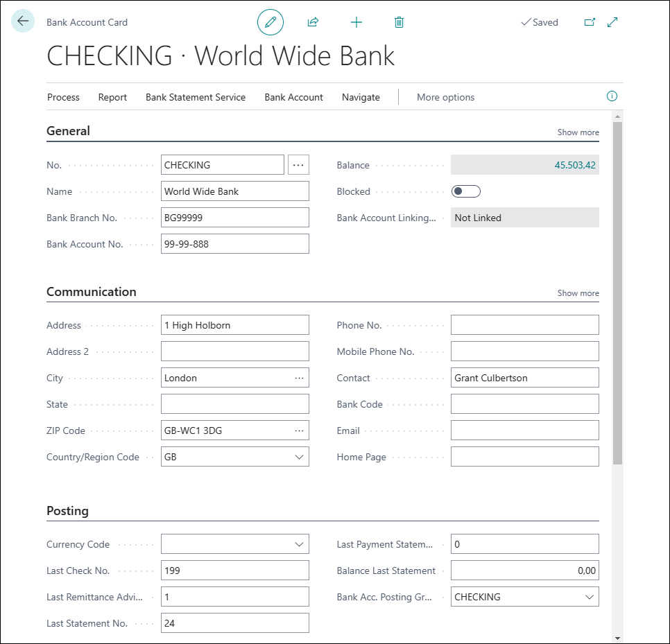Open the info panel icon
The width and height of the screenshot is (670, 644).
(612, 96)
